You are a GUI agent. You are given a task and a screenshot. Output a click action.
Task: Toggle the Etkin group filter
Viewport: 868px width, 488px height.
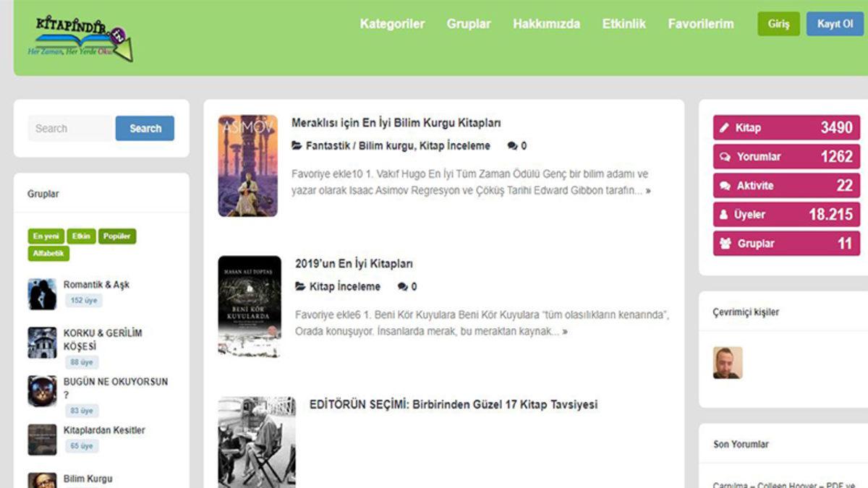coord(81,236)
